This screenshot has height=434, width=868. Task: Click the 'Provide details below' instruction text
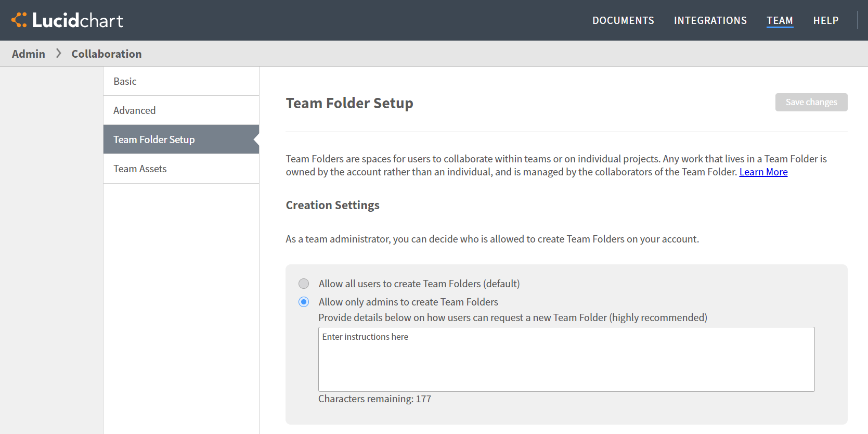(x=513, y=317)
